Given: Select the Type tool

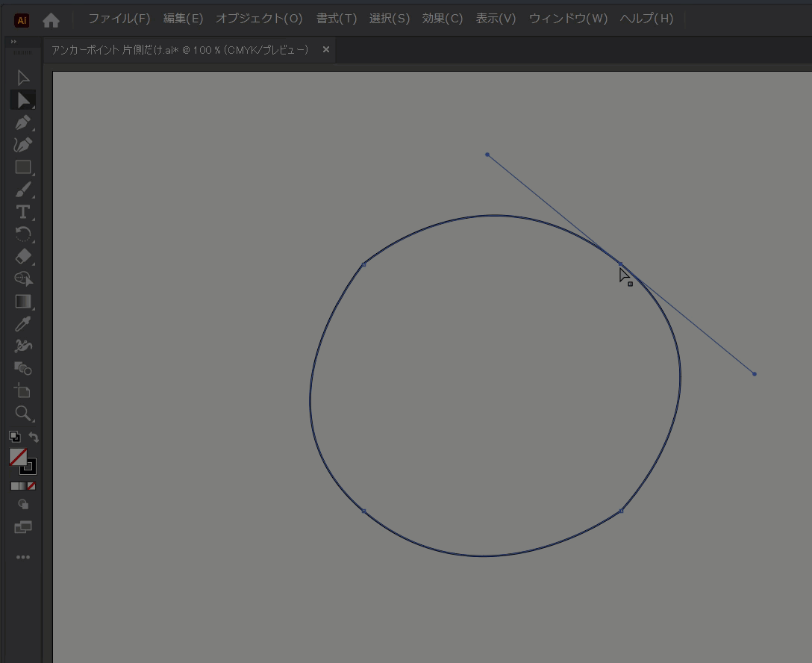Looking at the screenshot, I should tap(23, 212).
